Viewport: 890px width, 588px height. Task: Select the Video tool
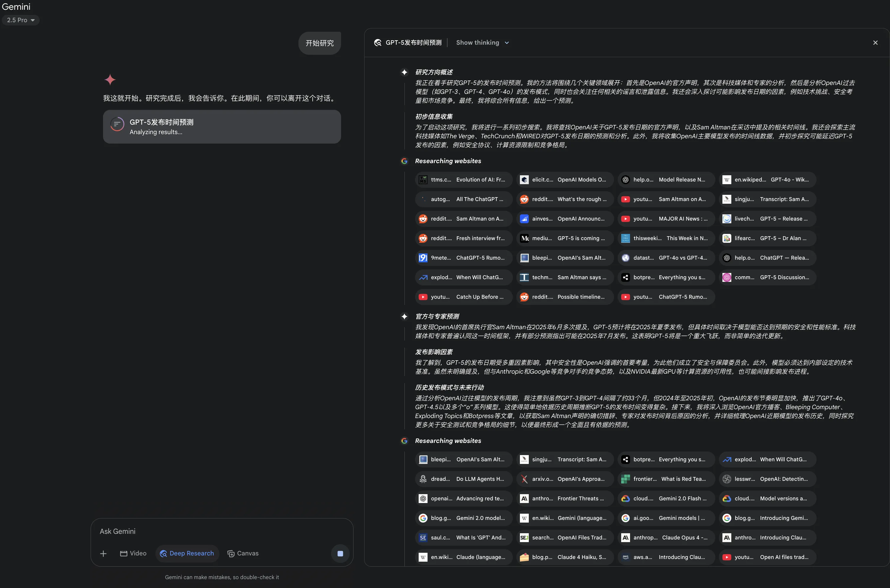(x=133, y=553)
